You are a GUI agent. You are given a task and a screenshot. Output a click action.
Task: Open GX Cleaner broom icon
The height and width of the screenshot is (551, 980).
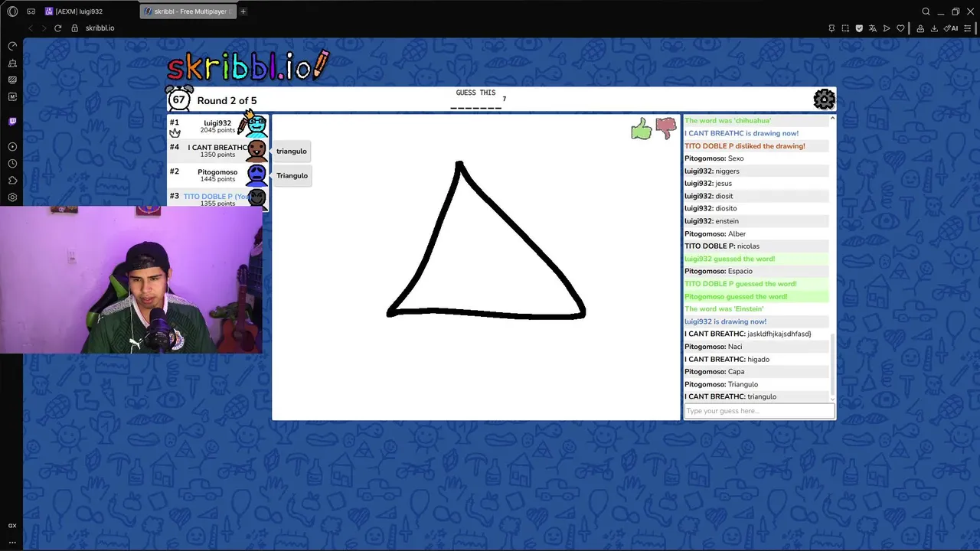12,63
